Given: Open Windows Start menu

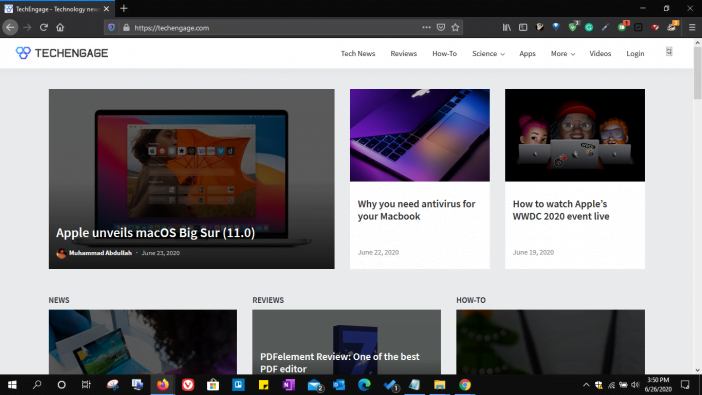Looking at the screenshot, I should (12, 385).
